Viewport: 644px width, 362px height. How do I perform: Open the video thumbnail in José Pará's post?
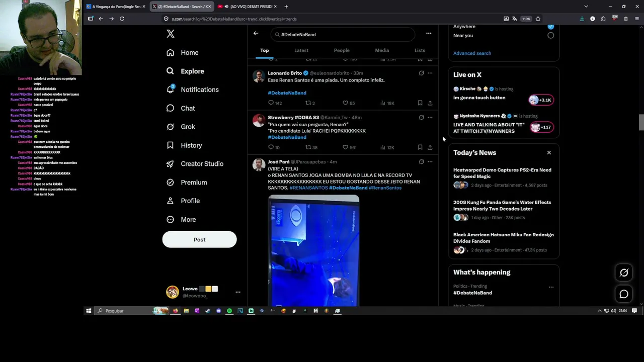tap(313, 251)
